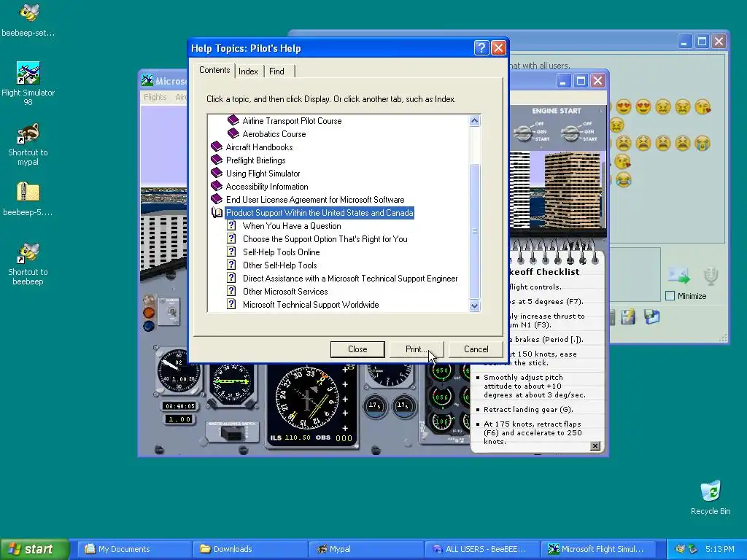Click the Print... button

[x=417, y=349]
